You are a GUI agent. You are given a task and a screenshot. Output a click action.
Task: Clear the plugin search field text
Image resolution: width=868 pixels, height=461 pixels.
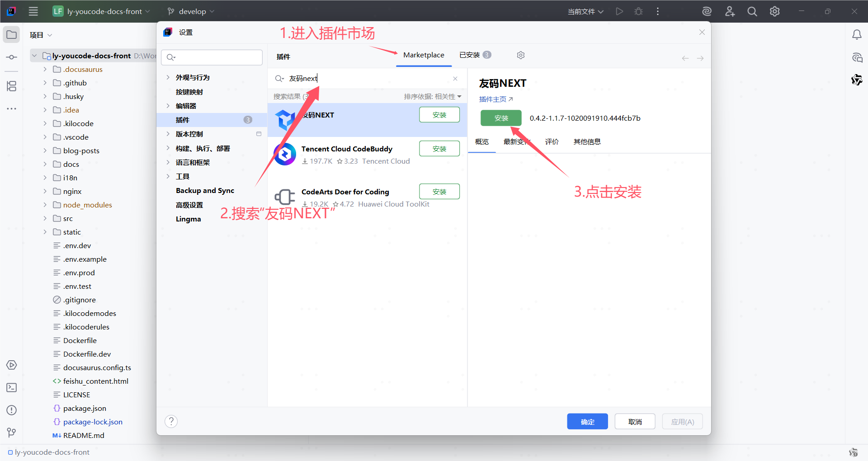point(455,79)
